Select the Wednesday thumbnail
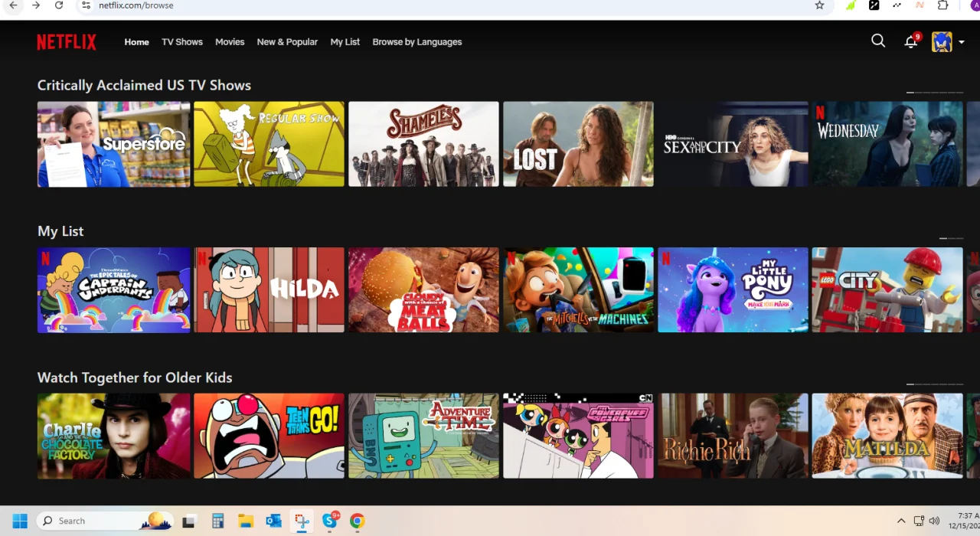 pyautogui.click(x=887, y=144)
